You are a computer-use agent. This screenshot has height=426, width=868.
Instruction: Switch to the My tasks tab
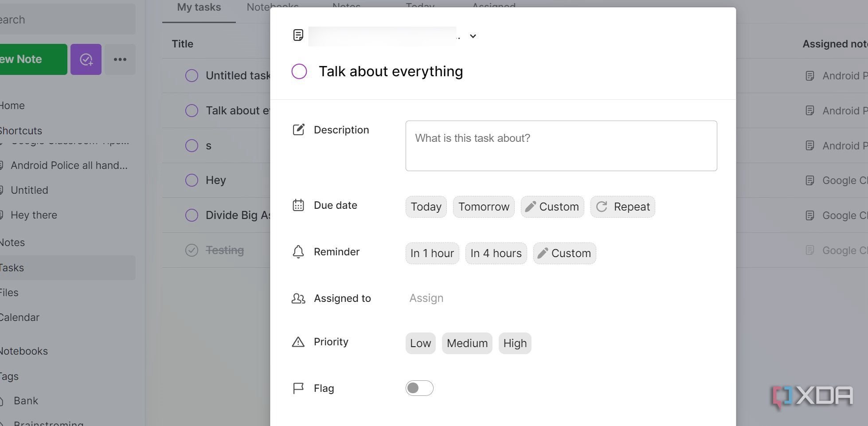pos(199,8)
